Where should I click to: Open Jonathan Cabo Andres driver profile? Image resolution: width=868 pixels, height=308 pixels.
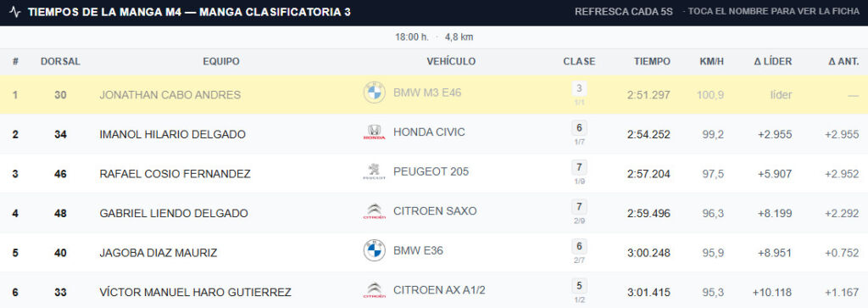tap(170, 95)
